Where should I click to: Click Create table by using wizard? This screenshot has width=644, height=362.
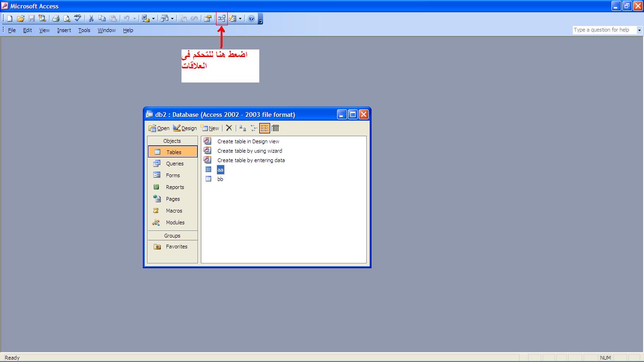pyautogui.click(x=249, y=151)
